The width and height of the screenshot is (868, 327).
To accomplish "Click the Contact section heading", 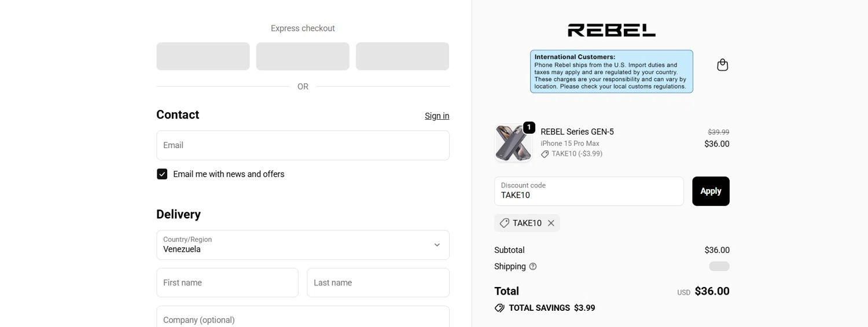I will tap(178, 115).
